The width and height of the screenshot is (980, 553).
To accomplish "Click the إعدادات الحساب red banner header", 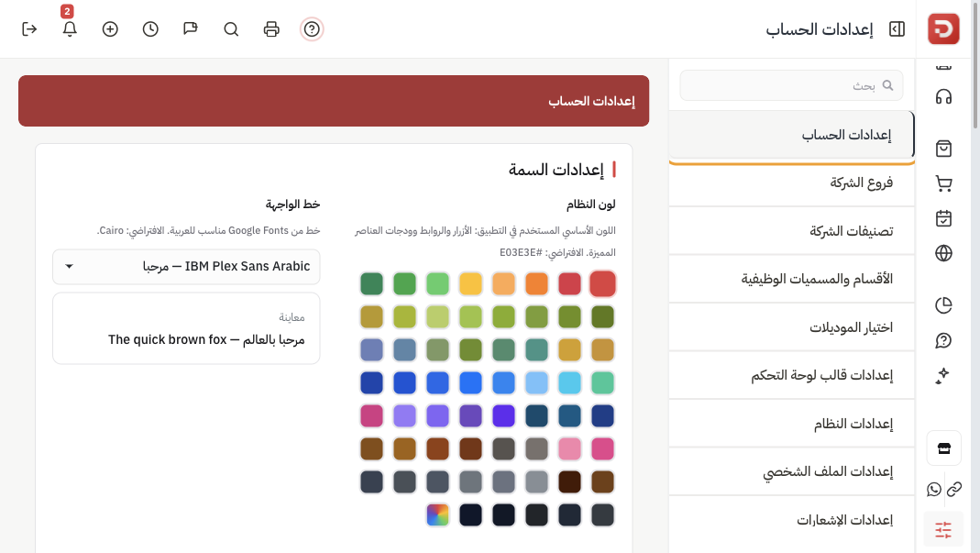I will 334,101.
